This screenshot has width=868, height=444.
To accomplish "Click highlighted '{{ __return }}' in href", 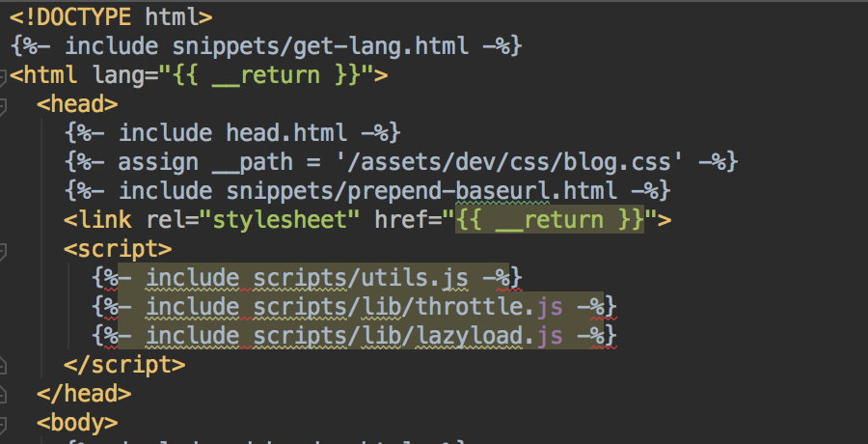I will 550,219.
